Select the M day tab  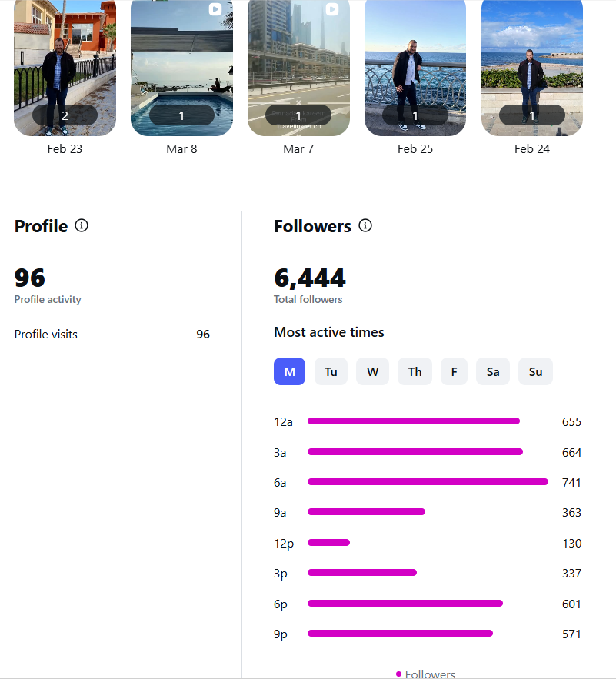coord(289,371)
